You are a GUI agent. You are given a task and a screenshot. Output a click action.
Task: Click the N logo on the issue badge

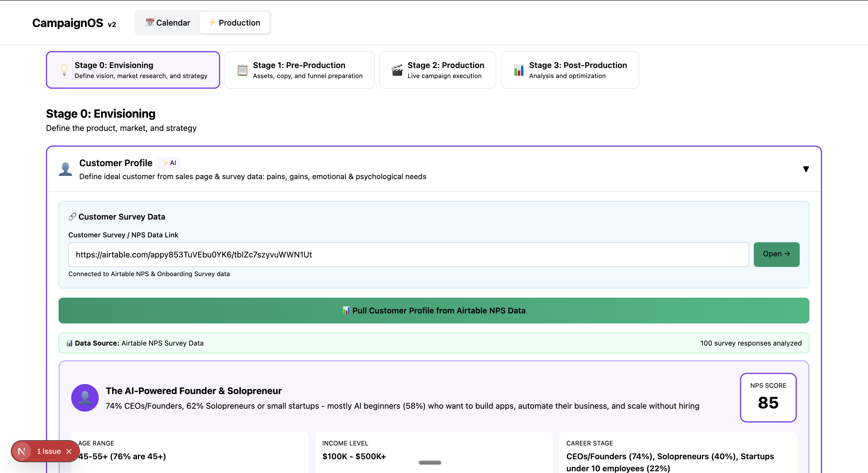tap(22, 451)
